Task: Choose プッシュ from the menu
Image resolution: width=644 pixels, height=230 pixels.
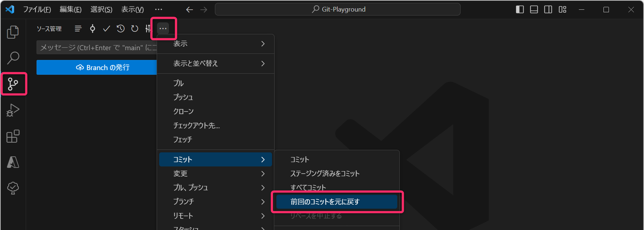Action: [183, 97]
